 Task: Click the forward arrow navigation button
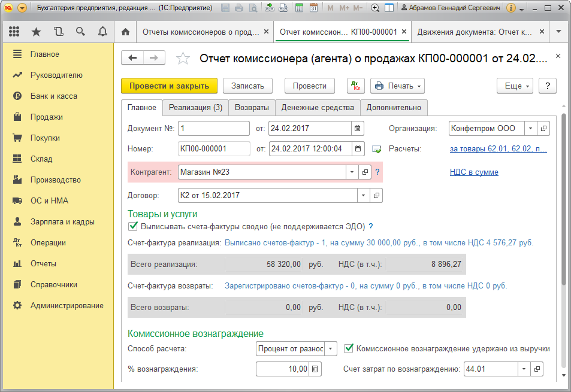click(154, 57)
